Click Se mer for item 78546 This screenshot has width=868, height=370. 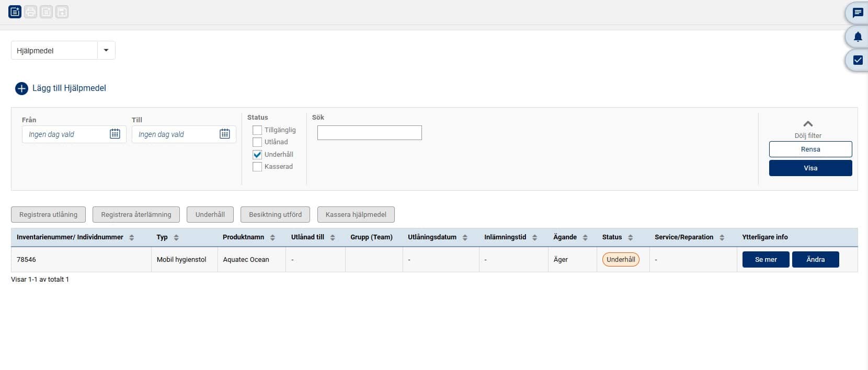tap(766, 259)
